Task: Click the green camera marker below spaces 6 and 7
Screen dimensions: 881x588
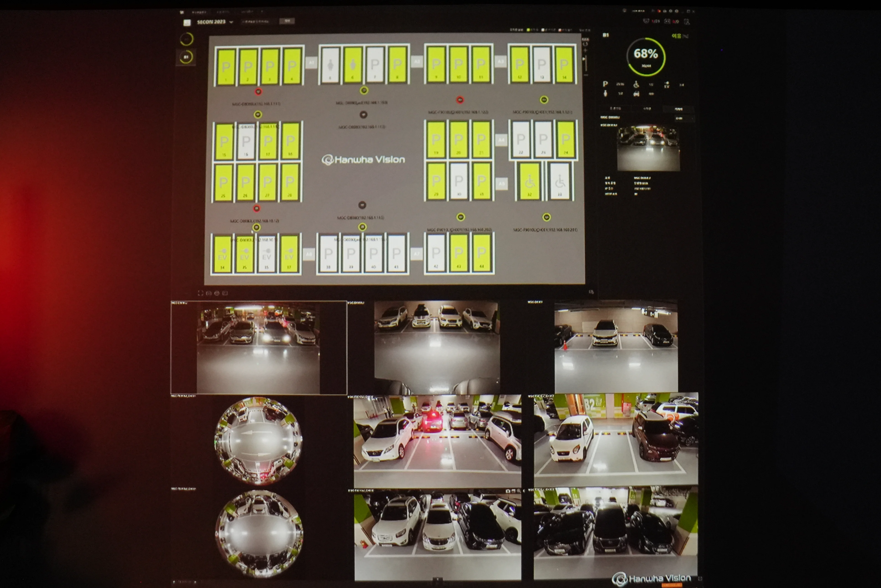Action: [x=364, y=90]
